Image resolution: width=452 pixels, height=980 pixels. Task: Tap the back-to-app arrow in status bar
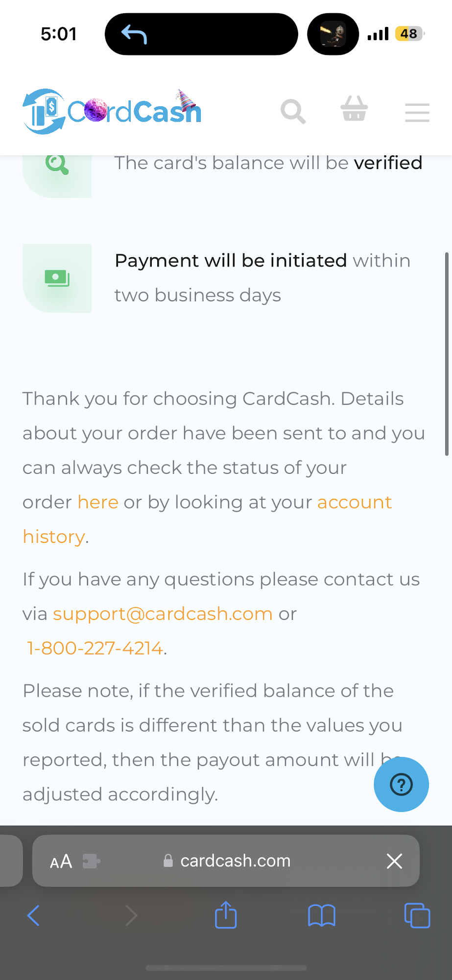coord(134,34)
